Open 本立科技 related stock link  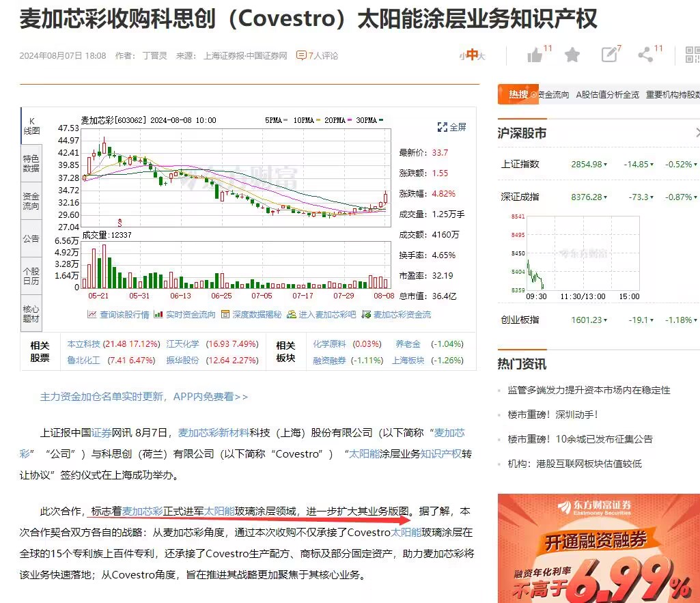(83, 343)
